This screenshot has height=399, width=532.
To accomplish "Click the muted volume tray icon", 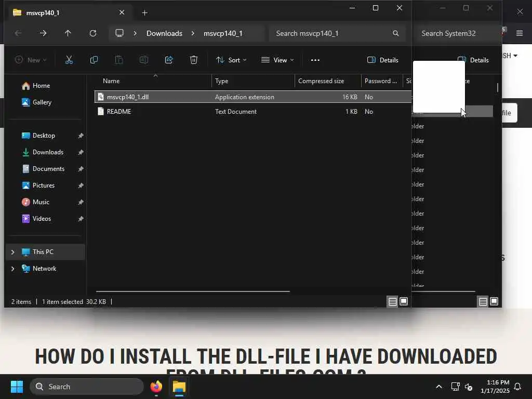I will point(469,387).
